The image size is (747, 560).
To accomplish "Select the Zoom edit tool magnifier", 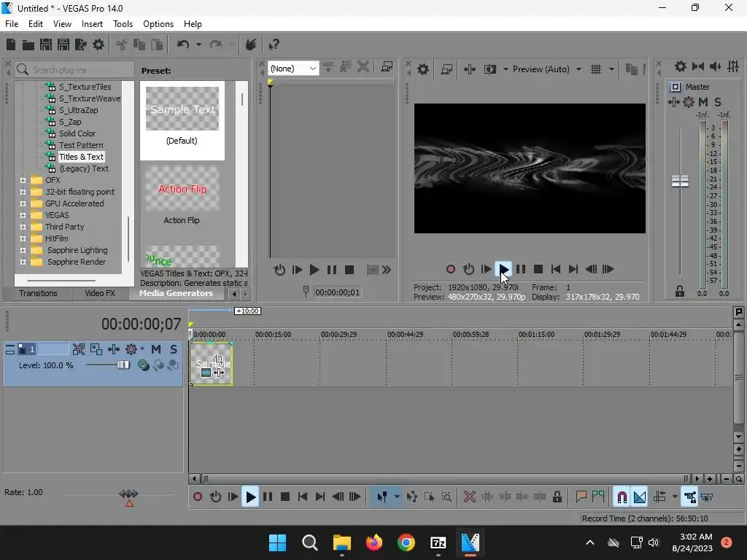I will coord(446,497).
